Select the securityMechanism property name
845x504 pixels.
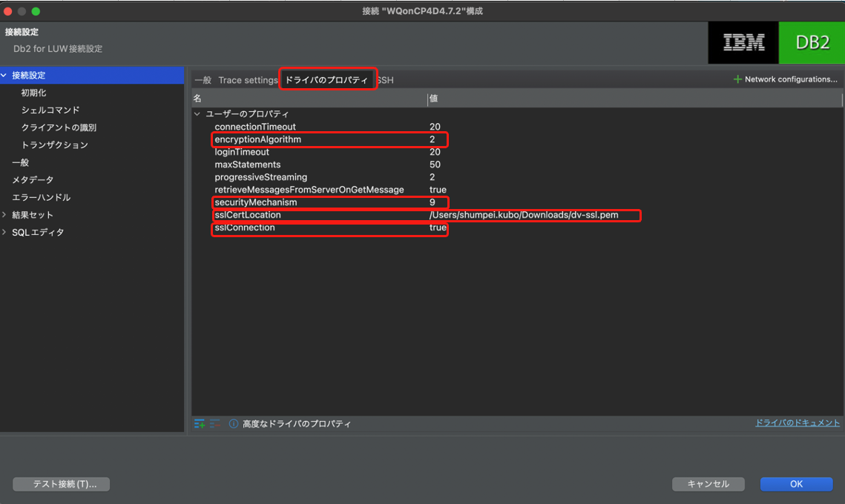pos(255,202)
